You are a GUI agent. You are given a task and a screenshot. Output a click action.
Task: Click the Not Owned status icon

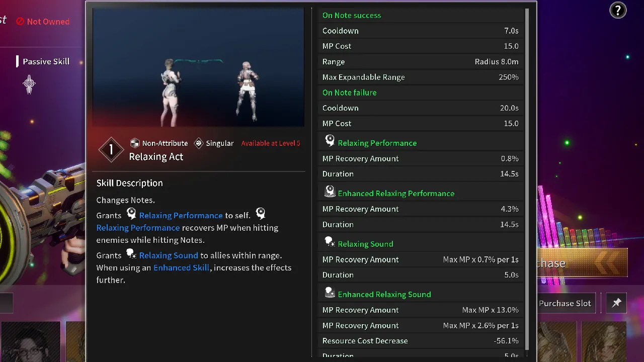coord(20,22)
